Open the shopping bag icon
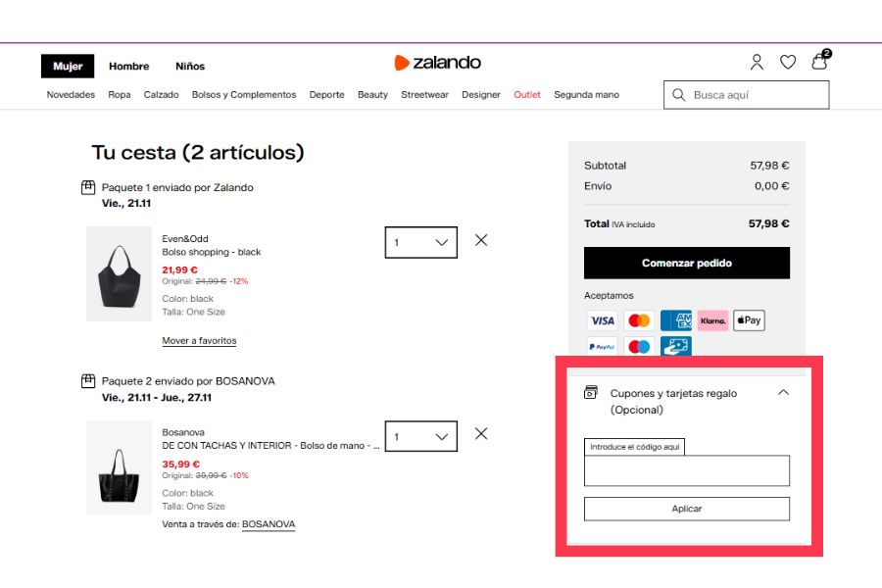 [x=819, y=62]
